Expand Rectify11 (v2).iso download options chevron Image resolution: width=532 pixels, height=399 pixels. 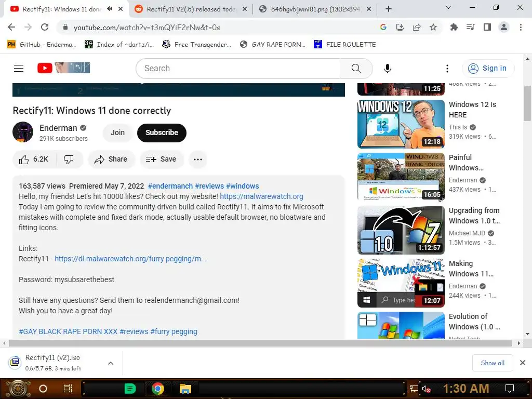110,363
